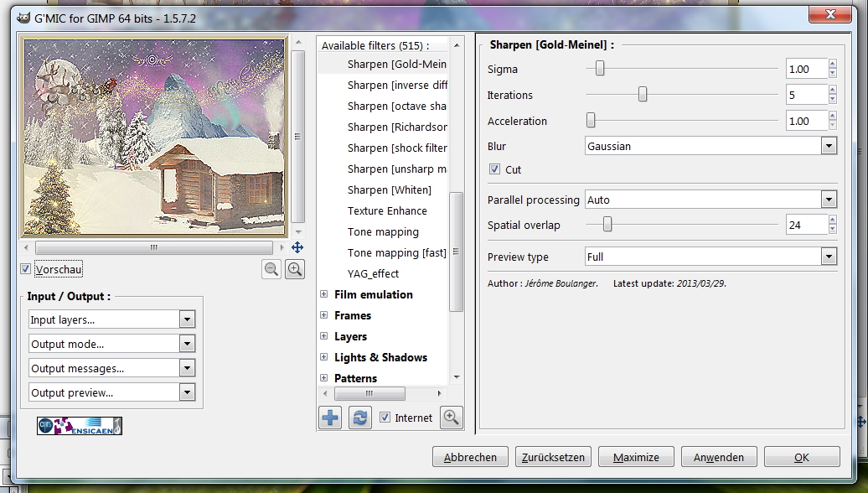Toggle the Vorschau preview checkbox

pos(25,269)
